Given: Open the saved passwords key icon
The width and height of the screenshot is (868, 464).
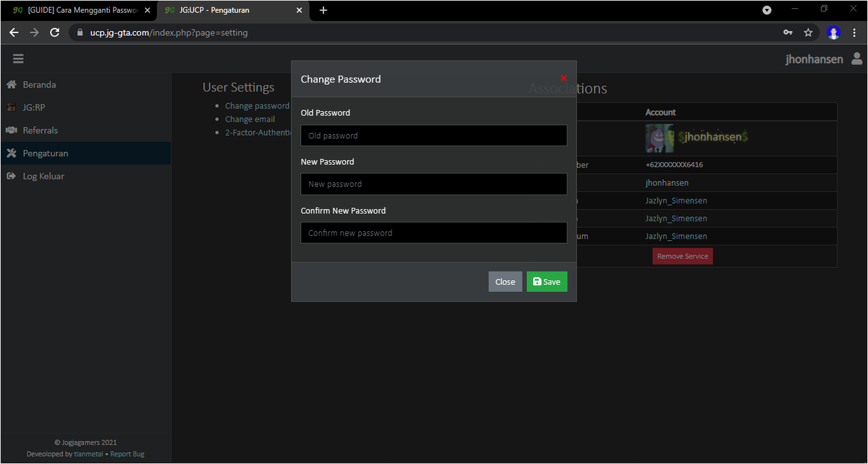Looking at the screenshot, I should pos(788,33).
